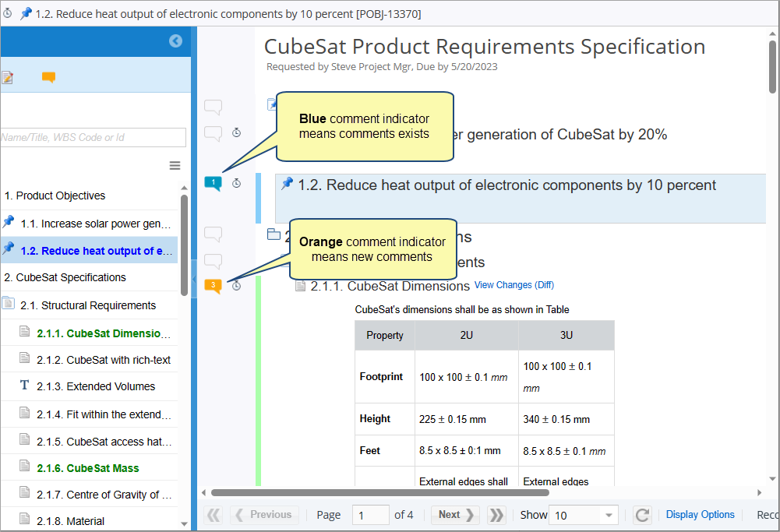Click the stopwatch icon next to the blue comment indicator
The width and height of the screenshot is (780, 532).
[237, 183]
